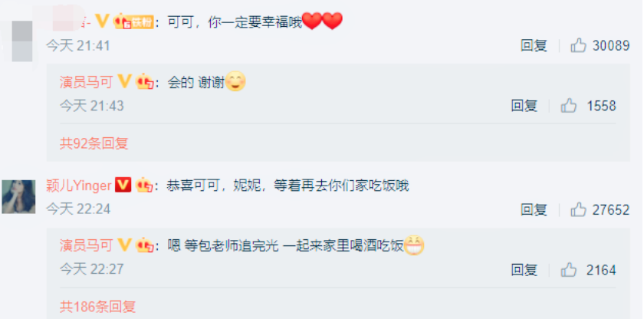
Task: Reply to the comment posted at 21:41
Action: [x=534, y=45]
